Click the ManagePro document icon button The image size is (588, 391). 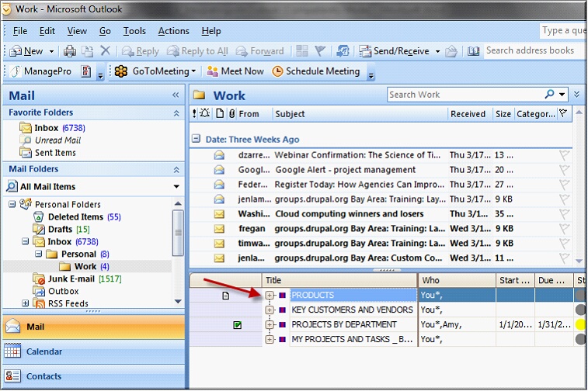click(86, 71)
